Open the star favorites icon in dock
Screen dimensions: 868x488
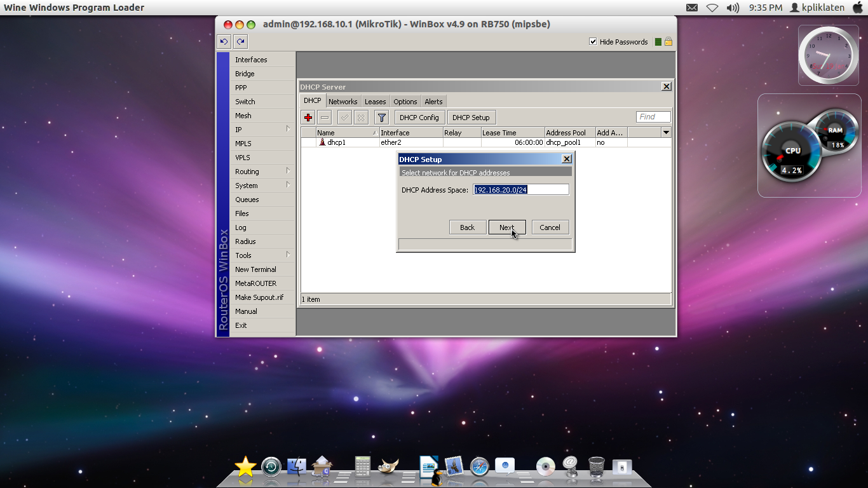(245, 467)
